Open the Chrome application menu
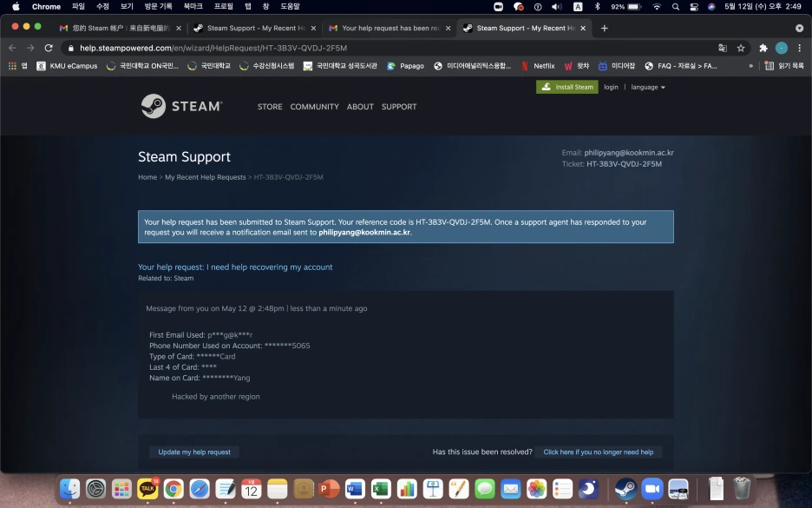Screen dimensions: 812x508 tap(46, 7)
